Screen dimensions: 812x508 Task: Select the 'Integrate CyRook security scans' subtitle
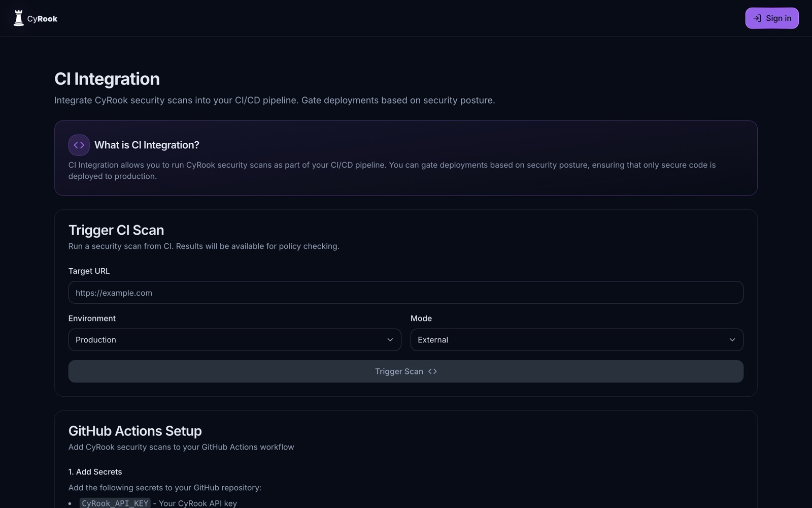point(275,101)
